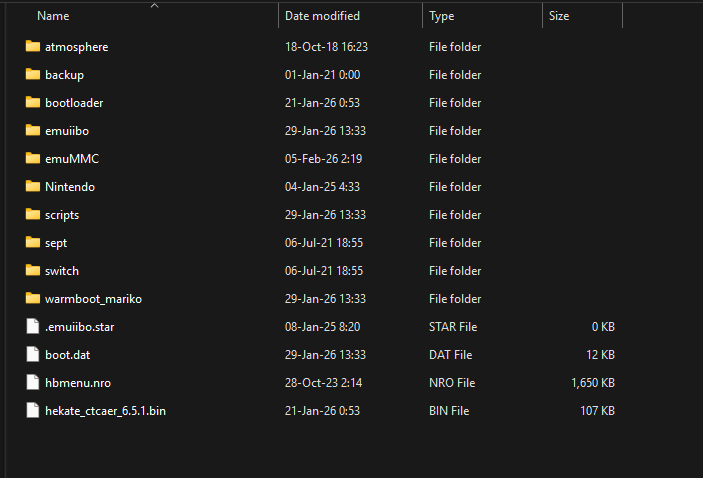Image resolution: width=703 pixels, height=478 pixels.
Task: Select the sept folder name
Action: click(x=56, y=243)
